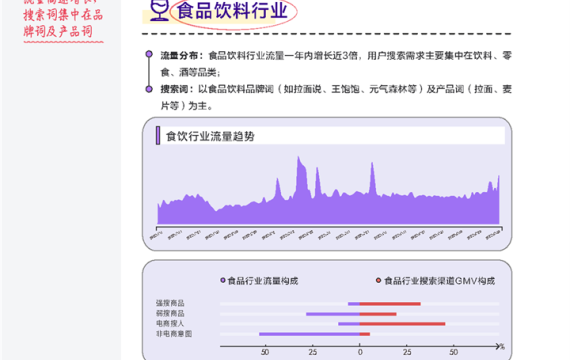The height and width of the screenshot is (360, 570).
Task: Click the tallest peak in the traffic trend chart
Action: (x=298, y=157)
